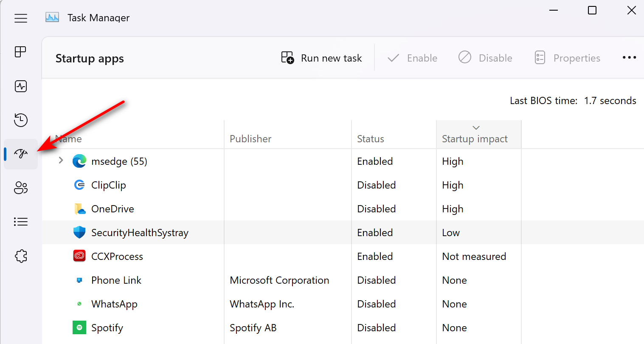Viewport: 644px width, 344px height.
Task: Click the None impact value for Spotify
Action: pos(454,328)
